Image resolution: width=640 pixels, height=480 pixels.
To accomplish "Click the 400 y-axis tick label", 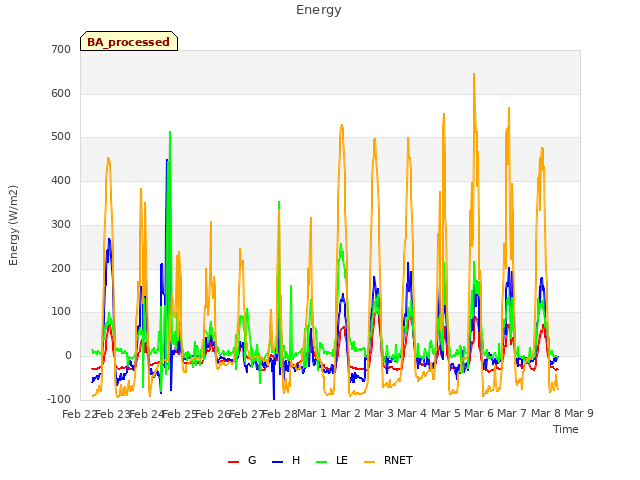I will [x=61, y=180].
